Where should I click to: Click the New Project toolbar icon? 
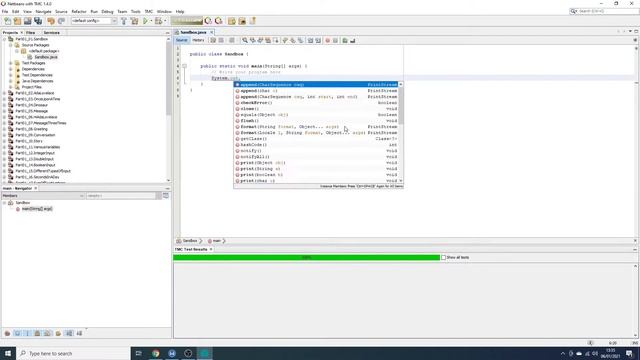[x=17, y=21]
